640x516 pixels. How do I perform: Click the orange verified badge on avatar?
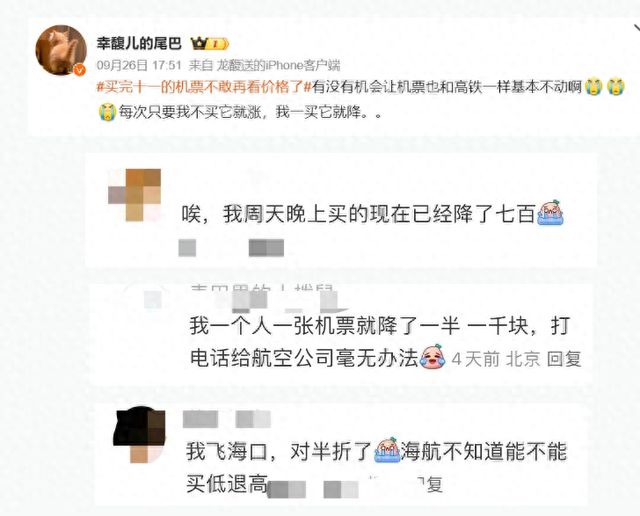tap(80, 70)
